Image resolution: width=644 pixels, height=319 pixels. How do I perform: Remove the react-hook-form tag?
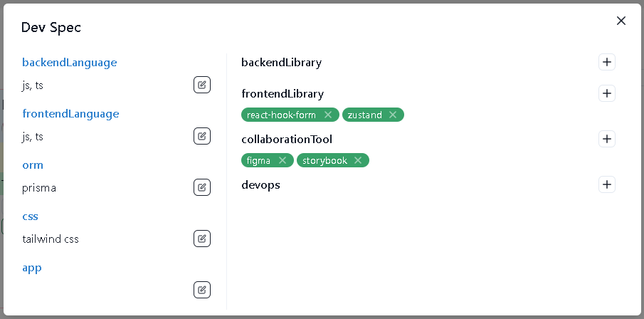point(328,115)
